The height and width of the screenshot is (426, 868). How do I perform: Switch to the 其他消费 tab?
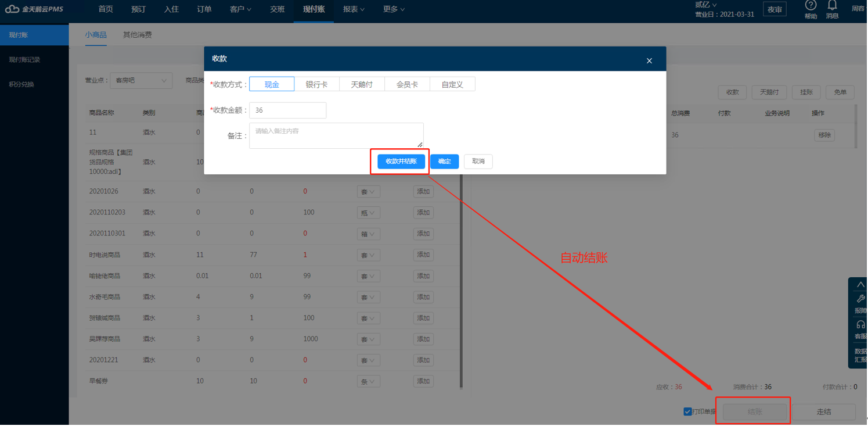137,35
